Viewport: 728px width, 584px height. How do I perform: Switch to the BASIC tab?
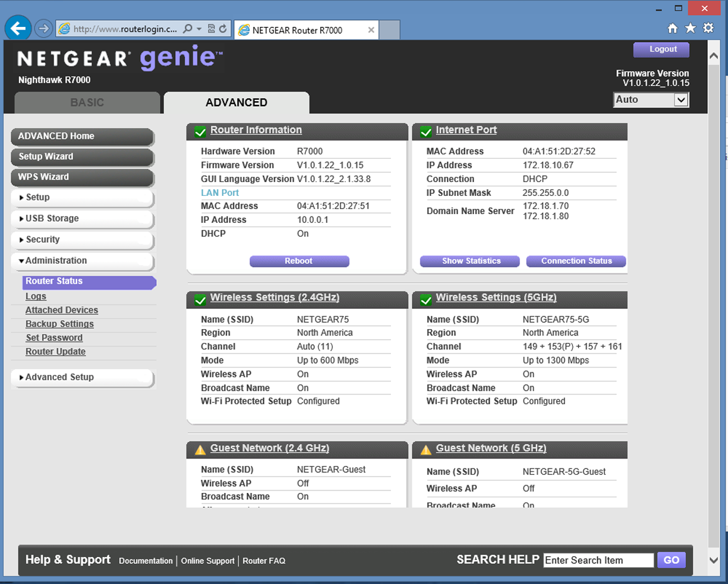tap(87, 102)
